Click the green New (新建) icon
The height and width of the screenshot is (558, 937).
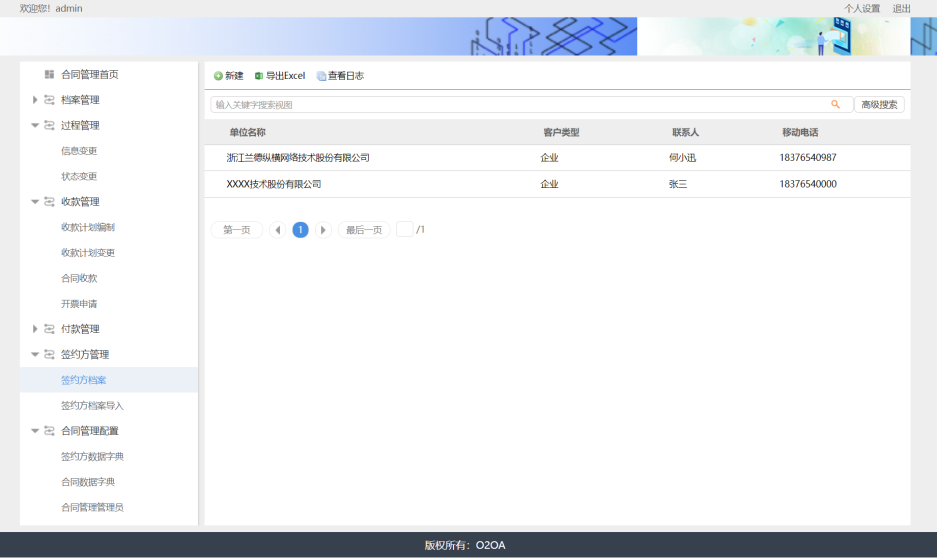pyautogui.click(x=218, y=76)
